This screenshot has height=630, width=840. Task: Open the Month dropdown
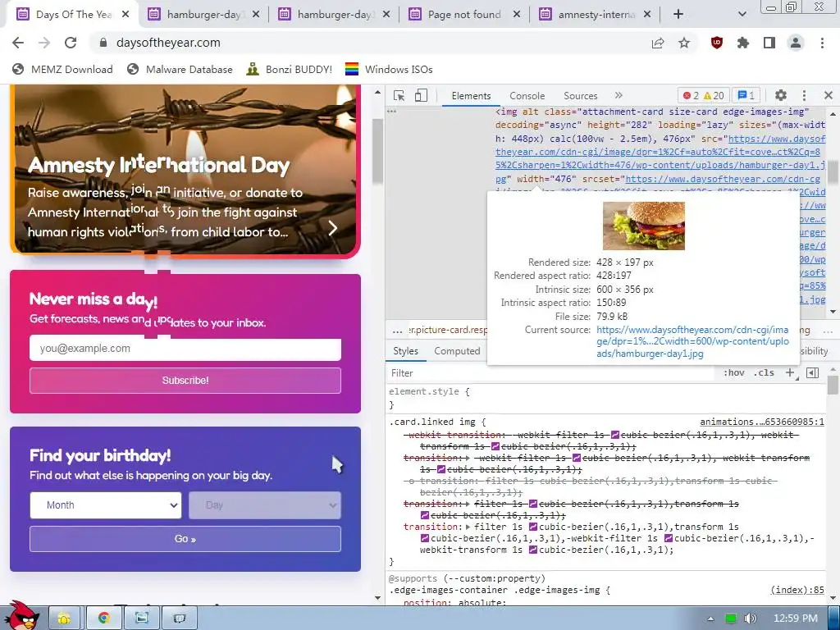[106, 505]
